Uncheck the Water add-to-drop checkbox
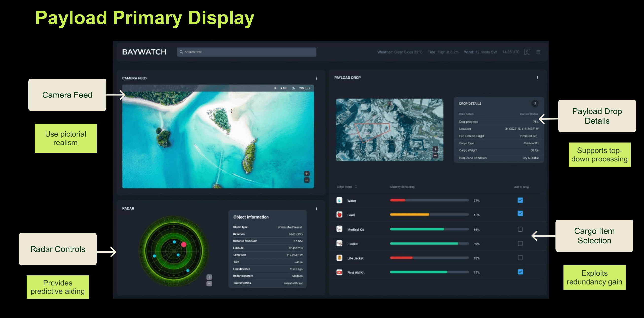This screenshot has height=318, width=644. 520,200
